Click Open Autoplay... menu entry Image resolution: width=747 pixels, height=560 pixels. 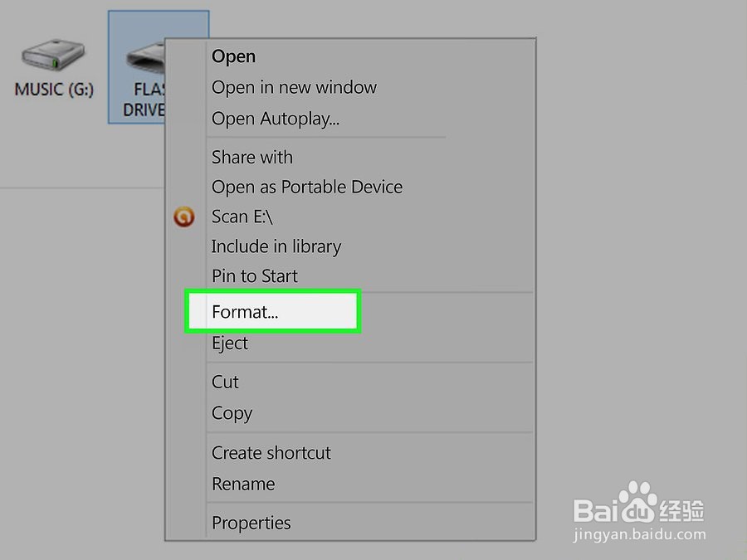(x=275, y=119)
